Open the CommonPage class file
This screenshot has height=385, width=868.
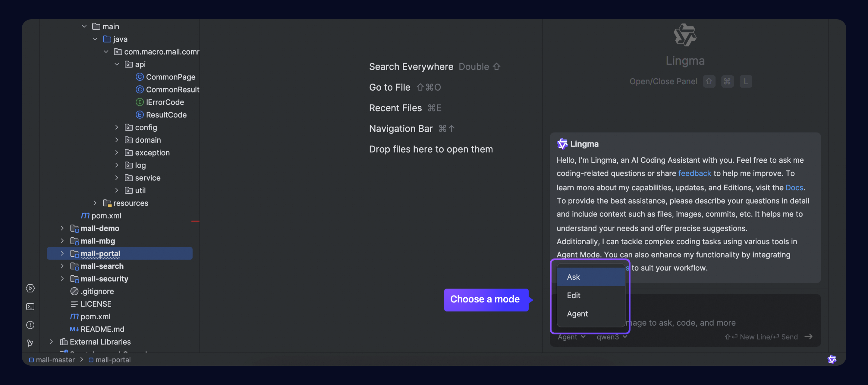click(x=170, y=77)
